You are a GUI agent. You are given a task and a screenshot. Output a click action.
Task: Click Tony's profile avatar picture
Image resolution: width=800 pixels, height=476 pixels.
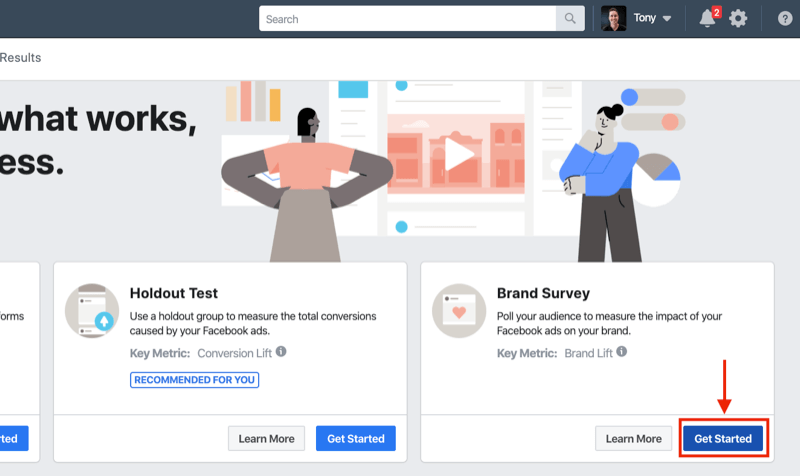(614, 19)
